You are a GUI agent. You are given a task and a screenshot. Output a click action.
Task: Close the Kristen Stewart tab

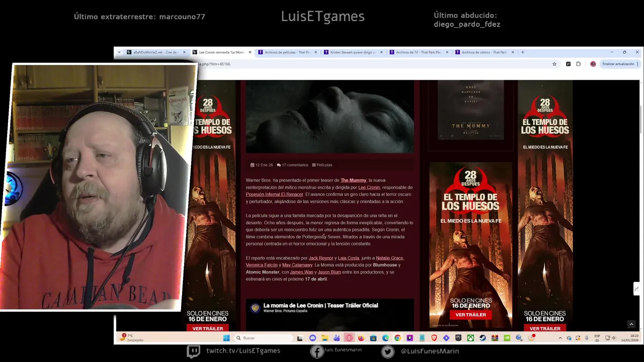coord(381,52)
